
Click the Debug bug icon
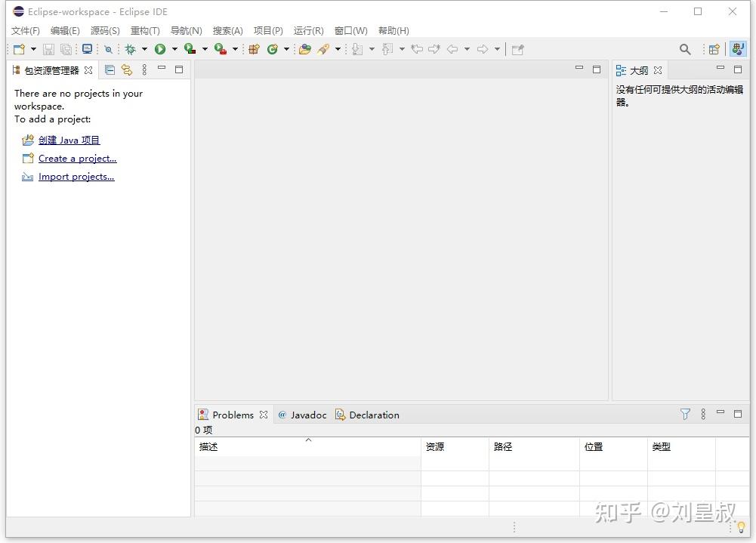130,49
